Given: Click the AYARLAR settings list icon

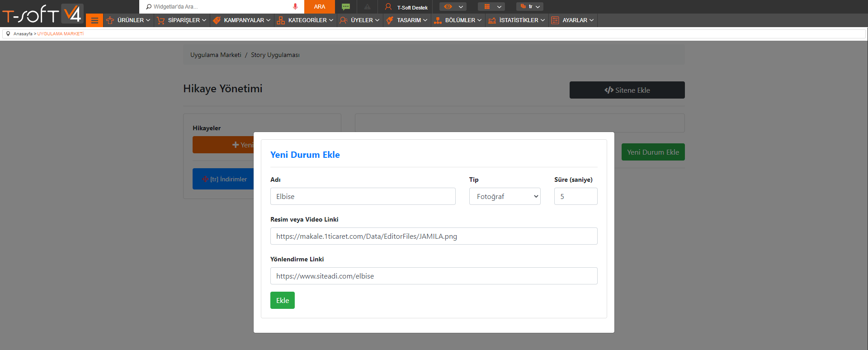Looking at the screenshot, I should pyautogui.click(x=555, y=20).
